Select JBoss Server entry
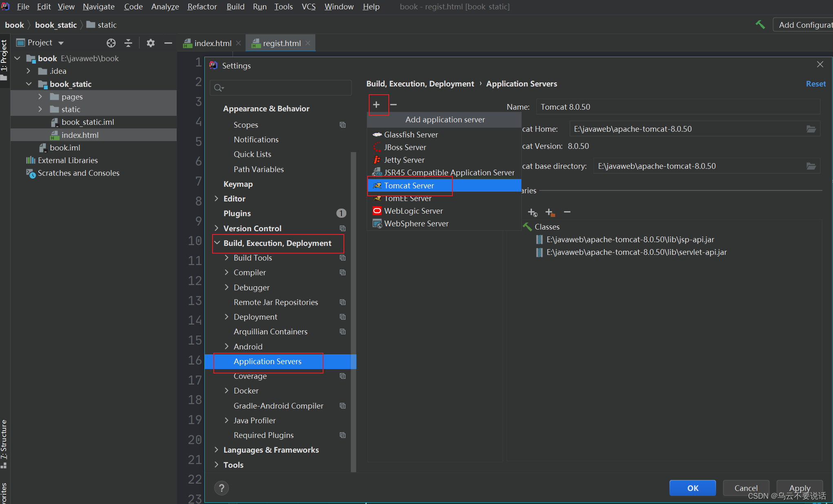 coord(444,147)
